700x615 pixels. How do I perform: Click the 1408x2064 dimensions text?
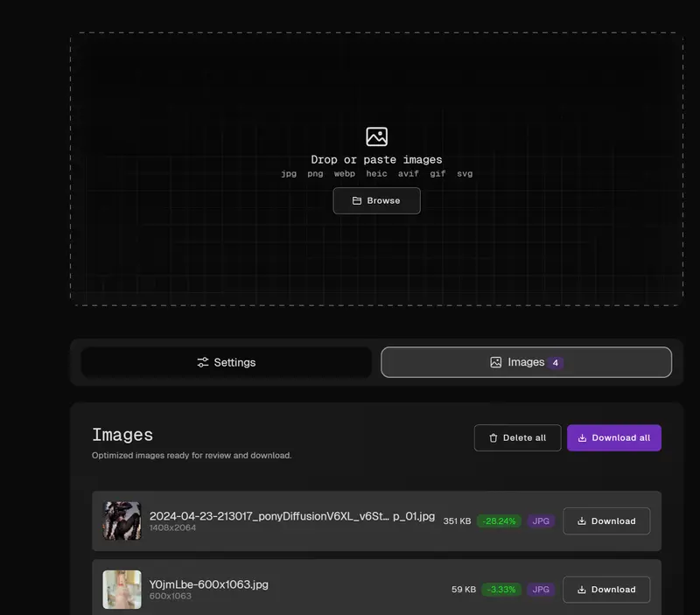pos(172,528)
